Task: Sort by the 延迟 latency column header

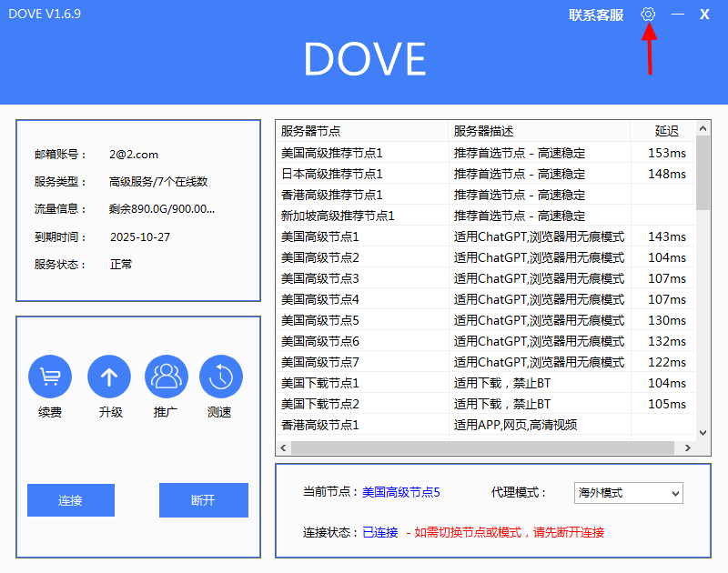Action: point(666,131)
